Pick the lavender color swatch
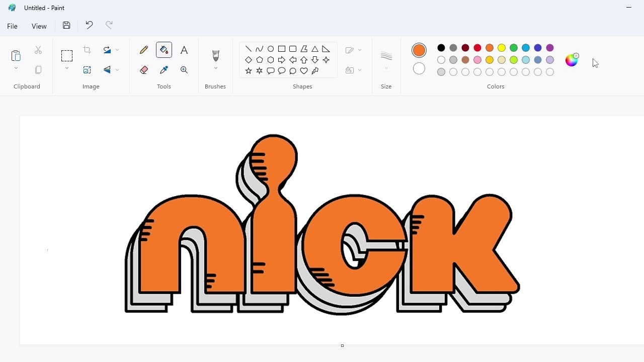The height and width of the screenshot is (362, 644). (550, 60)
